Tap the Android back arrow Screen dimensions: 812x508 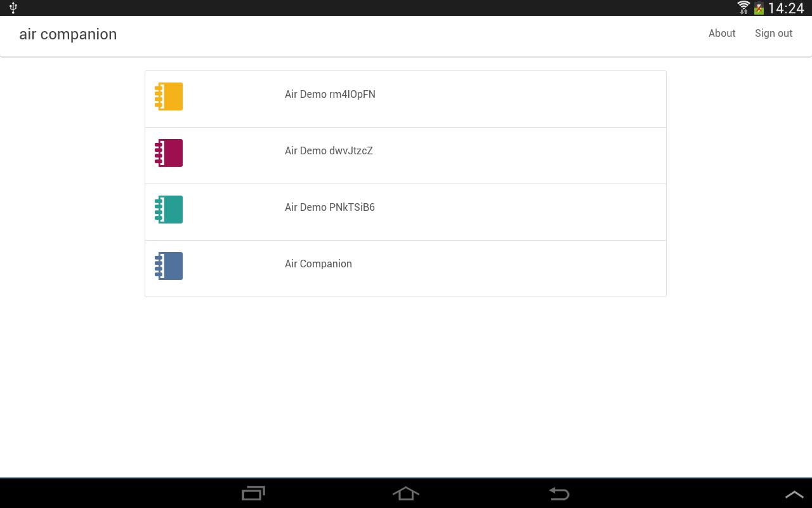point(559,493)
